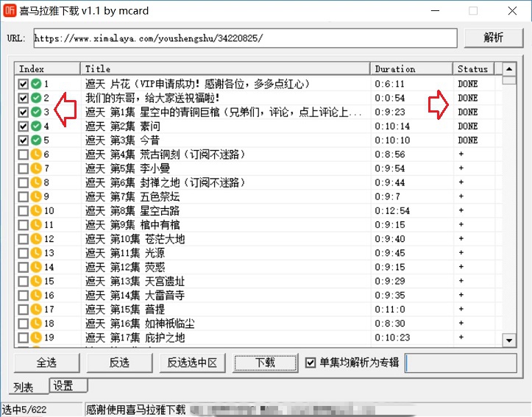Click the orange clock icon for row 16

click(x=36, y=296)
